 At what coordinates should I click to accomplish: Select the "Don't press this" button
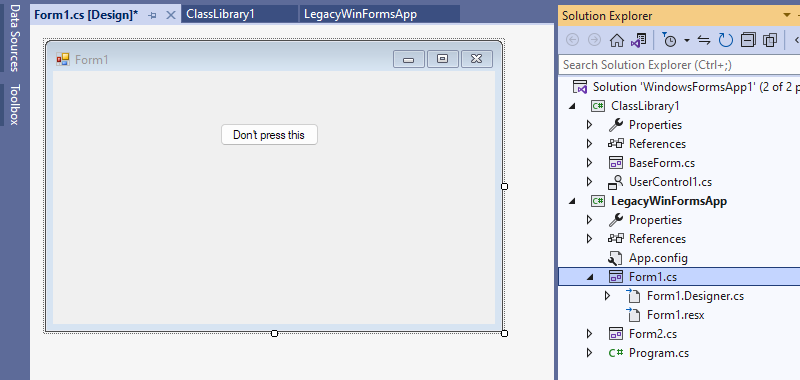point(269,135)
